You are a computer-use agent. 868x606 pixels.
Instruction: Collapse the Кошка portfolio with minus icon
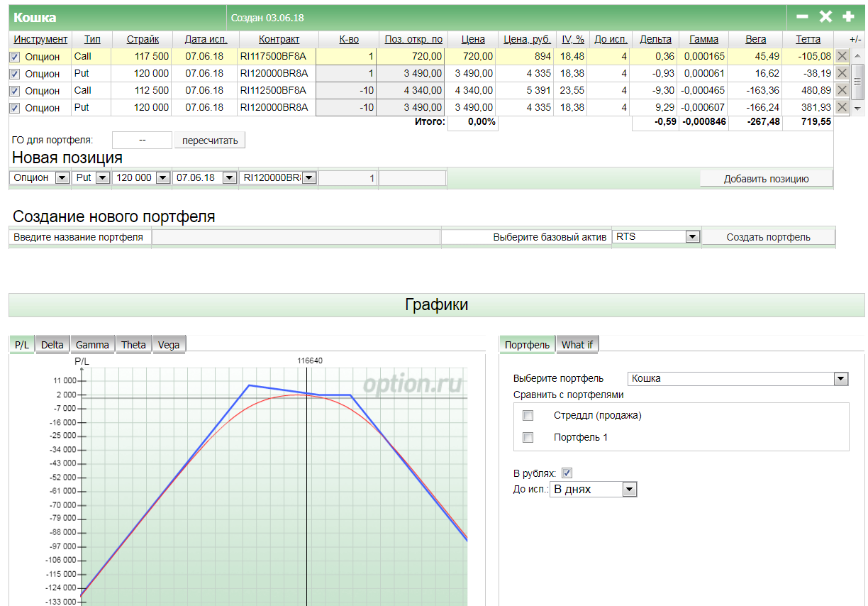coord(802,17)
